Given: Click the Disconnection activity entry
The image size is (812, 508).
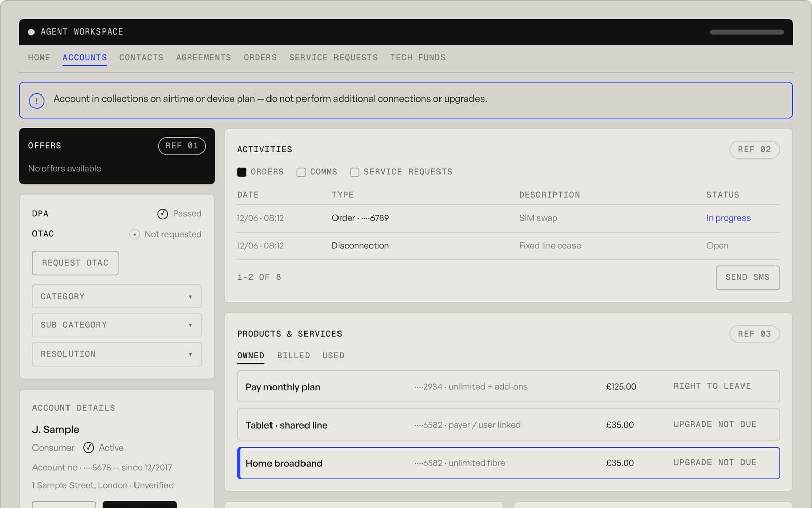Looking at the screenshot, I should (x=360, y=246).
